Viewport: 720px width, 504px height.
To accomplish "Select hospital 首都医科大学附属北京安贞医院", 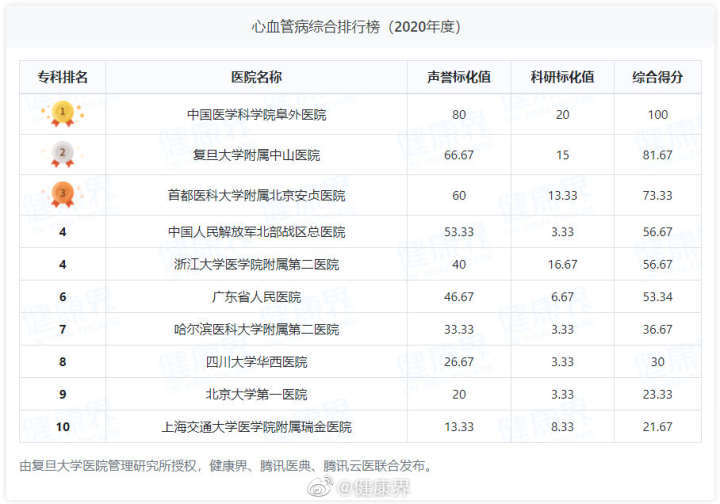I will (256, 195).
